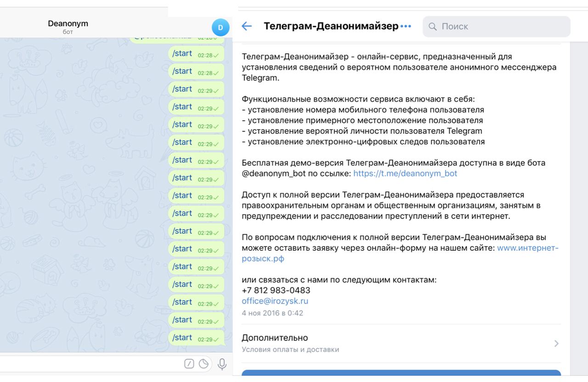Expand the Дополнительно chevron arrow

click(556, 343)
